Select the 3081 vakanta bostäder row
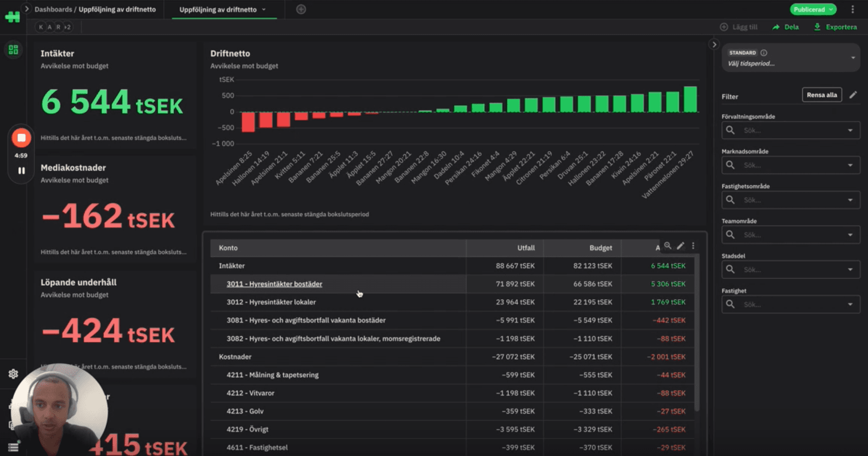Screen dimensions: 868x456 click(452, 320)
